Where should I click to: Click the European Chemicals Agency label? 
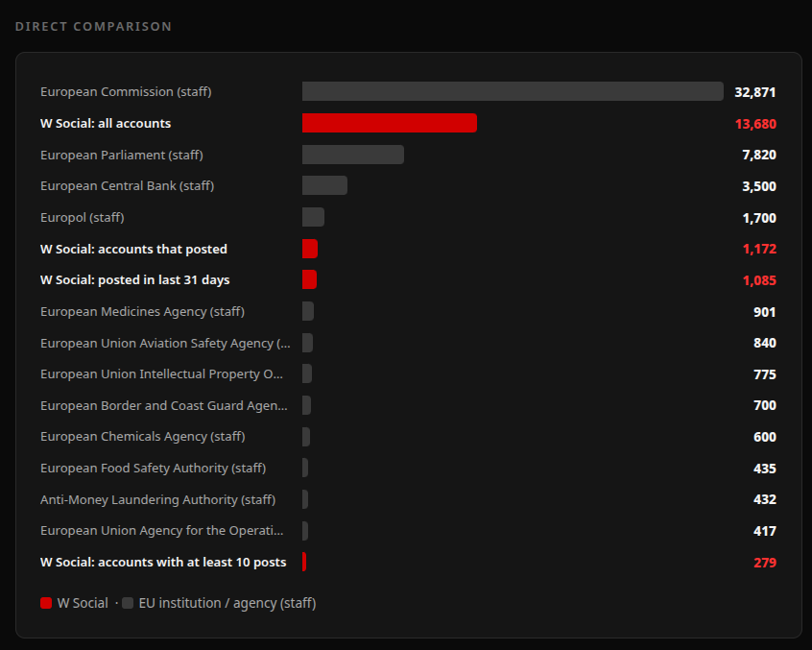[x=143, y=437]
